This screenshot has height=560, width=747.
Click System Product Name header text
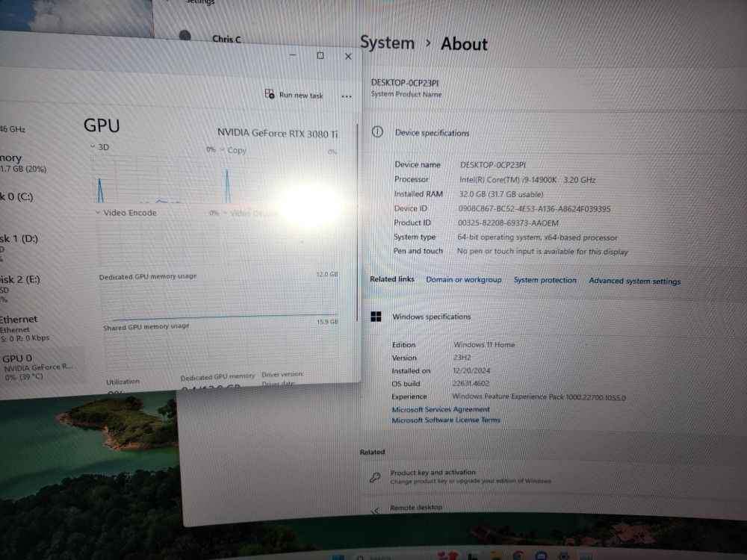406,94
